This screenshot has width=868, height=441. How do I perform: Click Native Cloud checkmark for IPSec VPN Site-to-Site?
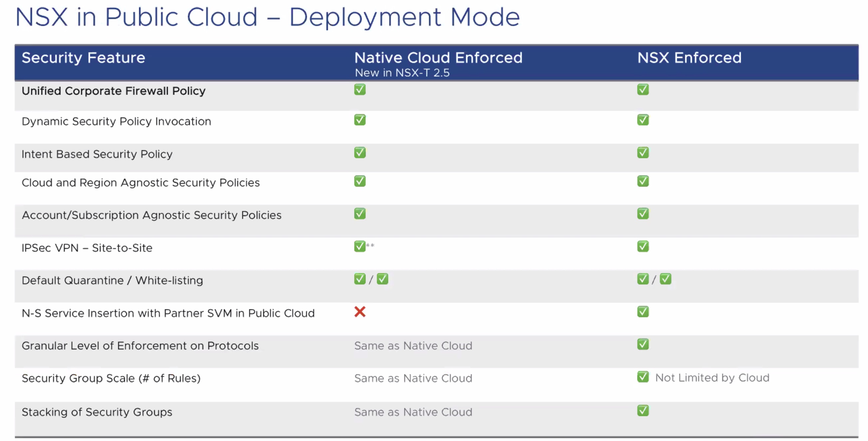359,246
